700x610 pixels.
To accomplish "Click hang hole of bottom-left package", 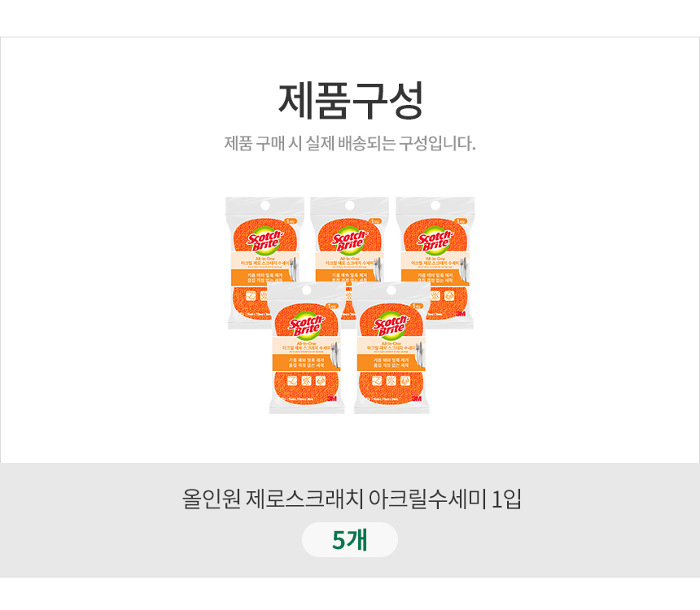I will 308,290.
